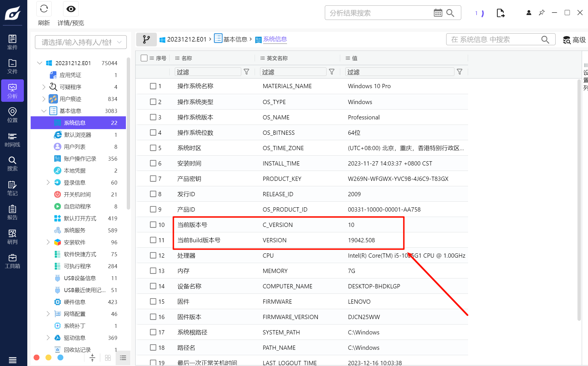The height and width of the screenshot is (366, 588).
Task: Collapse the 基本信息 tree node
Action: (43, 111)
